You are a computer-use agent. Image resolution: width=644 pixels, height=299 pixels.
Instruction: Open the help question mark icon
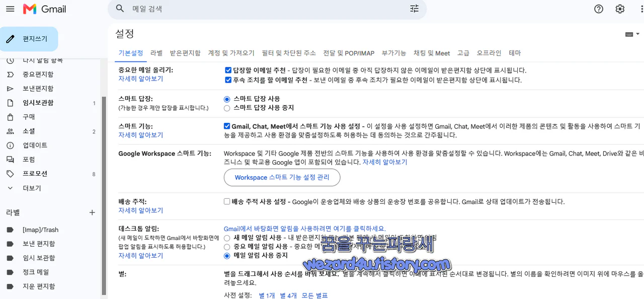599,9
